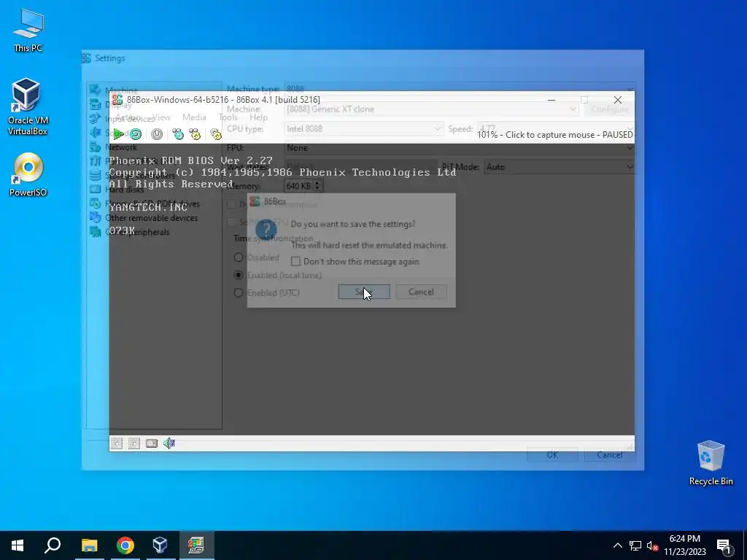The width and height of the screenshot is (747, 560).
Task: Click the blue question mark dialog icon
Action: [x=266, y=230]
